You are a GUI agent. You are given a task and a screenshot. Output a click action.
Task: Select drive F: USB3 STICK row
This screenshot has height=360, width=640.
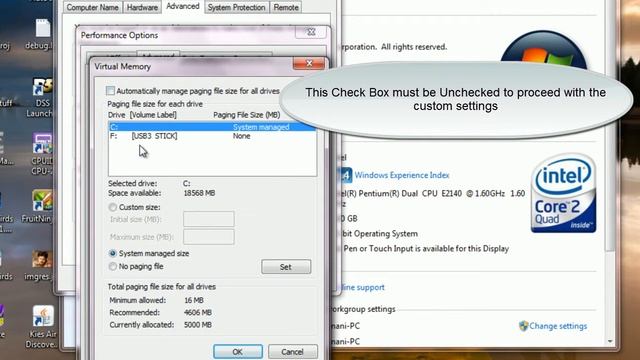pos(212,136)
